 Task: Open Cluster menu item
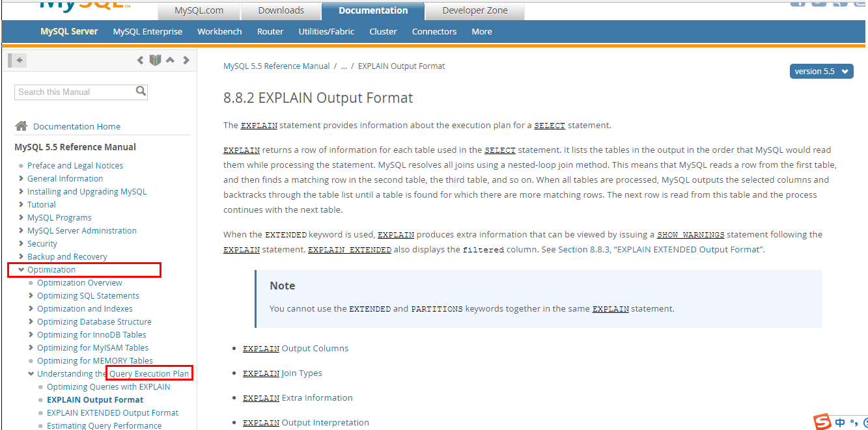383,31
